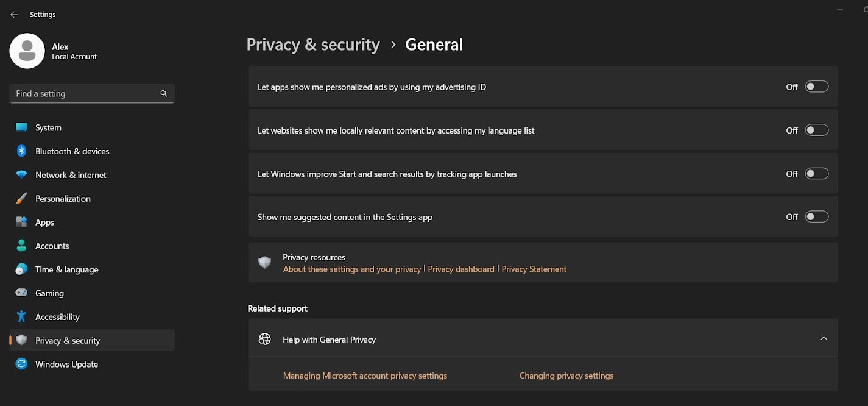Open the Privacy dashboard link

[461, 269]
